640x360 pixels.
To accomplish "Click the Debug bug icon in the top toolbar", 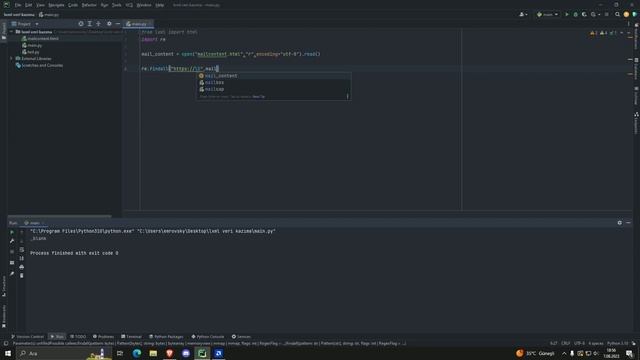I will point(576,14).
